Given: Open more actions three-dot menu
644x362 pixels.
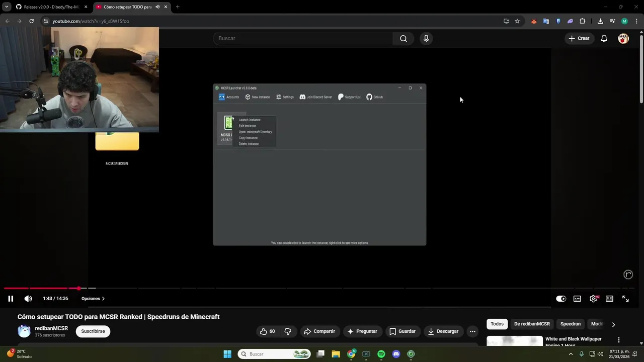Looking at the screenshot, I should 472,331.
